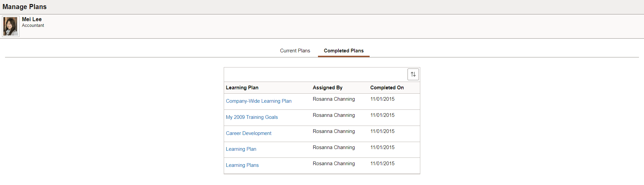Viewport: 644px width, 185px height.
Task: Switch to the Current Plans tab
Action: tap(295, 51)
